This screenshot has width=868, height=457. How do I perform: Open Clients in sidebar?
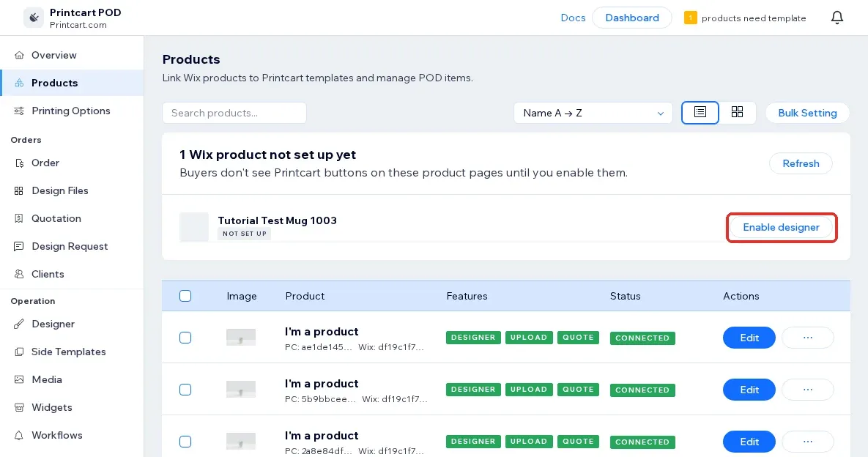[72, 274]
